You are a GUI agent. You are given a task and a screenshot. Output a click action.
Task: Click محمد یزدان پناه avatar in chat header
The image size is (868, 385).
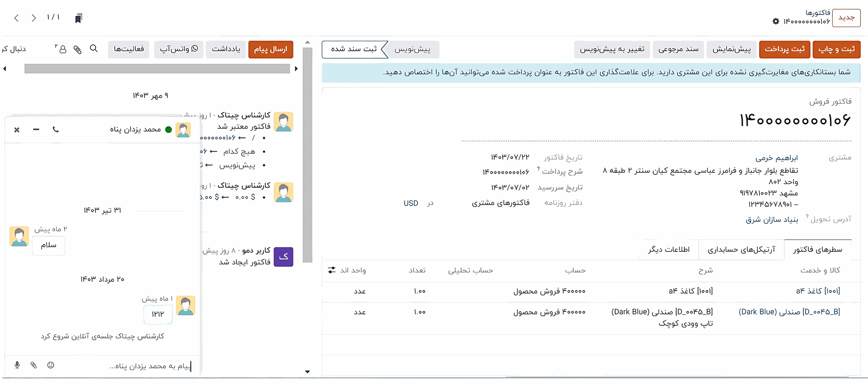(x=183, y=130)
